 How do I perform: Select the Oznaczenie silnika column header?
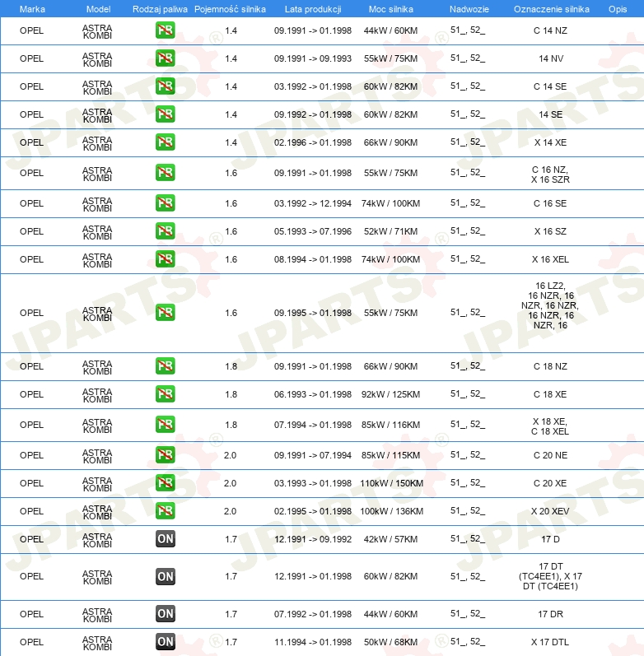(x=550, y=8)
